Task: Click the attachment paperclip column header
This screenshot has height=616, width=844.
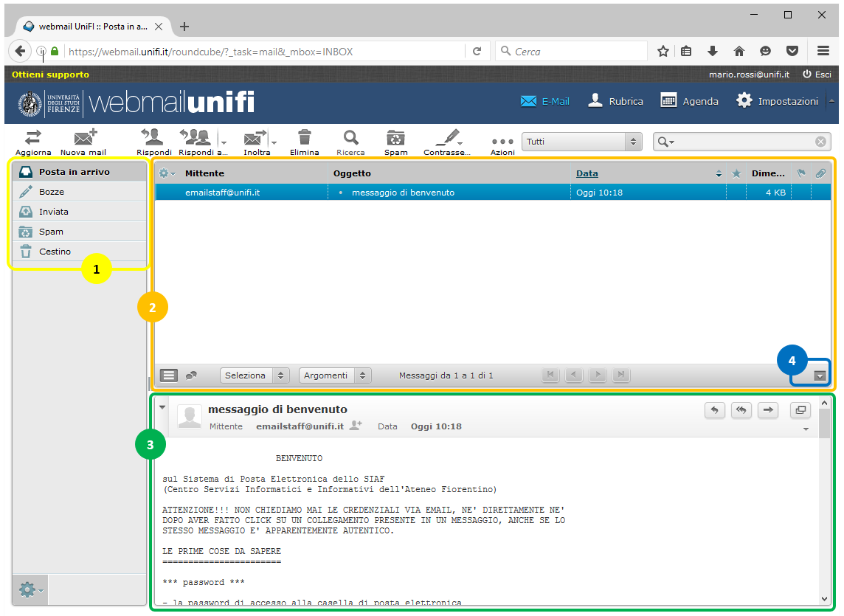Action: [x=820, y=173]
